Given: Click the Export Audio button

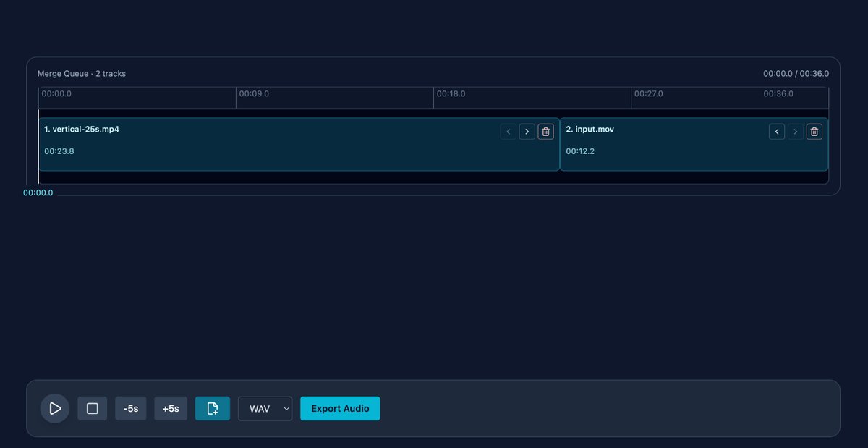Looking at the screenshot, I should (340, 408).
